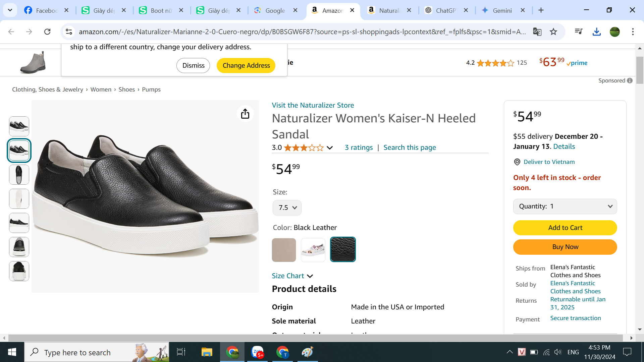Image resolution: width=644 pixels, height=362 pixels.
Task: Dismiss the delivery address popup
Action: pos(193,66)
